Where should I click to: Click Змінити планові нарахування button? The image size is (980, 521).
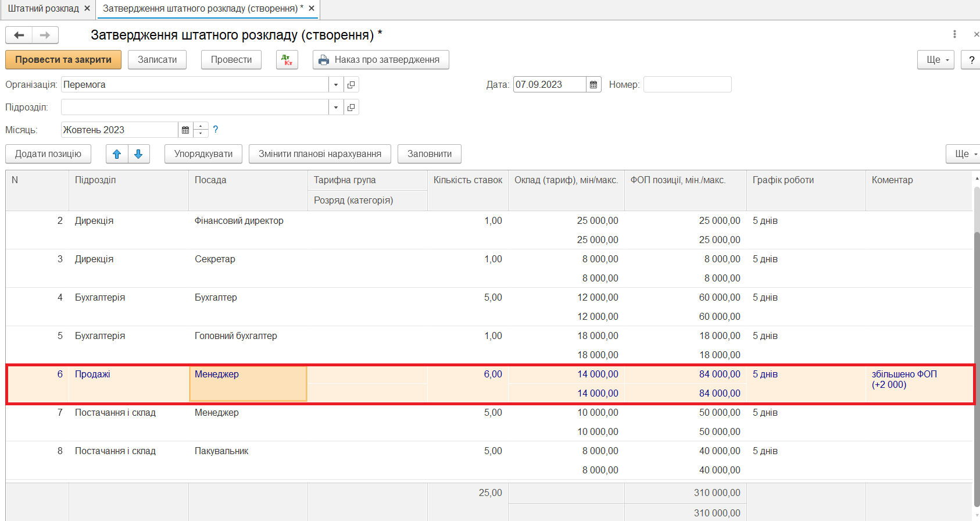(x=320, y=154)
